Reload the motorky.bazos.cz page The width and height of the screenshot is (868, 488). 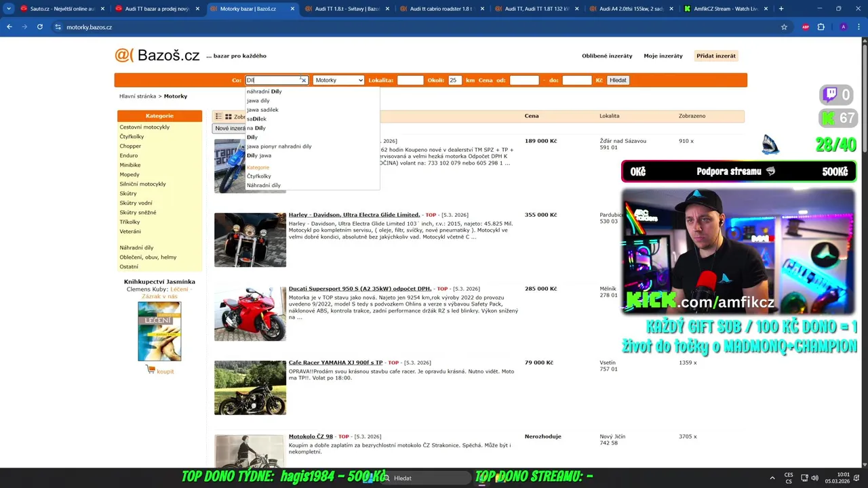pos(40,27)
